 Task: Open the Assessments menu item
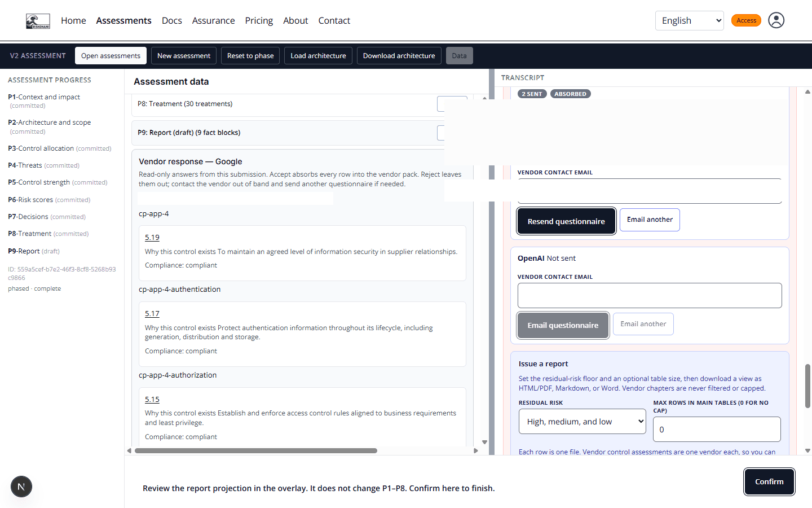pos(123,21)
